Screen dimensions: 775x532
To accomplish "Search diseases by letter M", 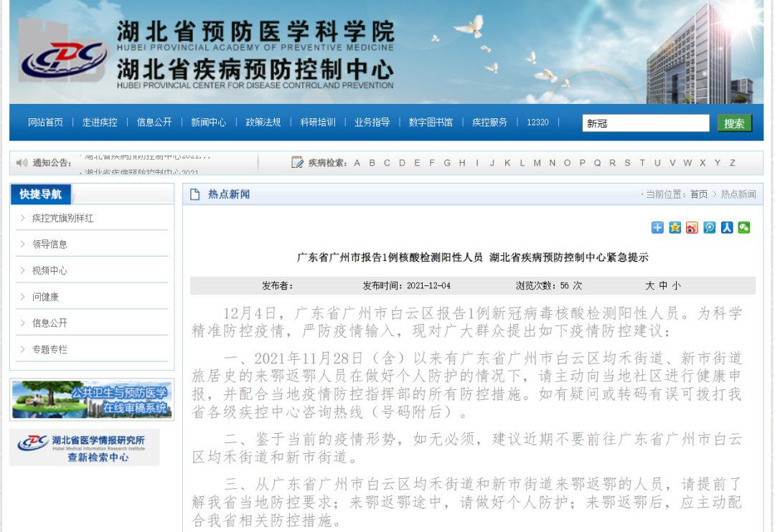I will 537,163.
